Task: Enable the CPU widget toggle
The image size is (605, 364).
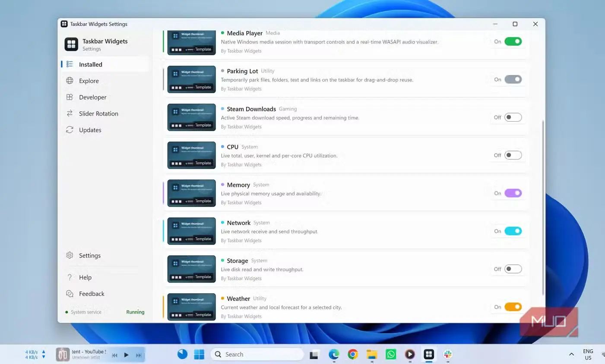Action: pyautogui.click(x=513, y=155)
